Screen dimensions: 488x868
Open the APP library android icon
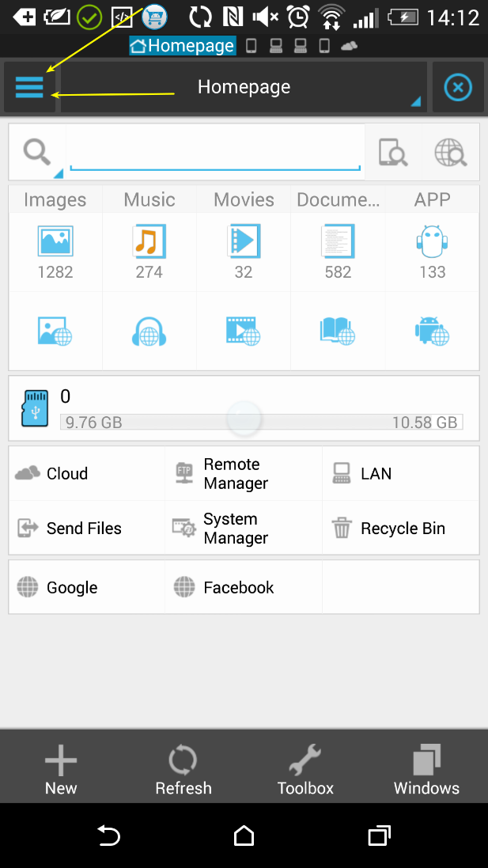432,241
